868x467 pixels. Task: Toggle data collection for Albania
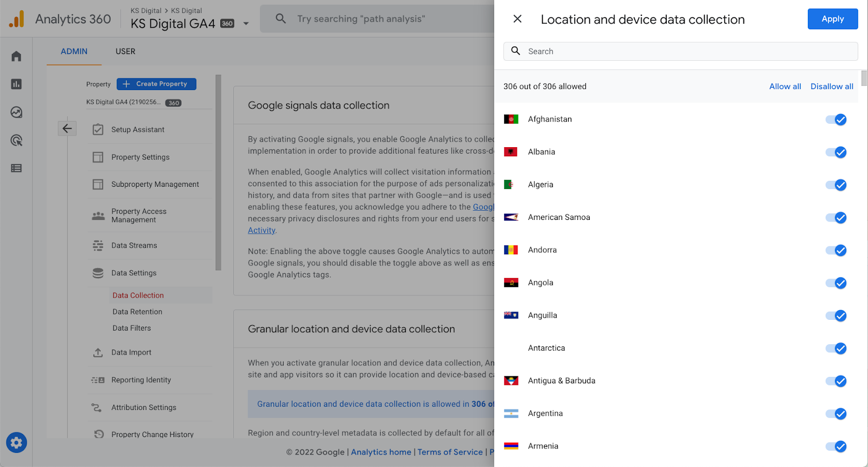click(836, 152)
